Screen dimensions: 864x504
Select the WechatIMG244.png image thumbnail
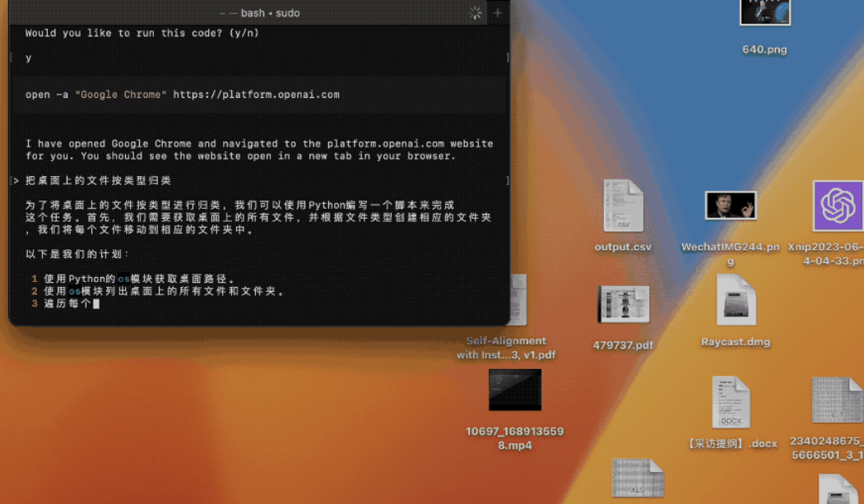(730, 206)
